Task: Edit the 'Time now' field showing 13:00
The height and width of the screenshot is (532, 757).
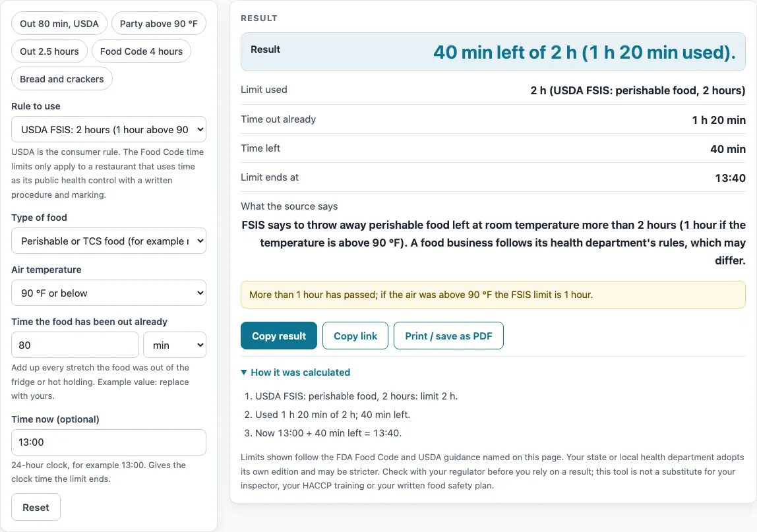Action: (109, 442)
